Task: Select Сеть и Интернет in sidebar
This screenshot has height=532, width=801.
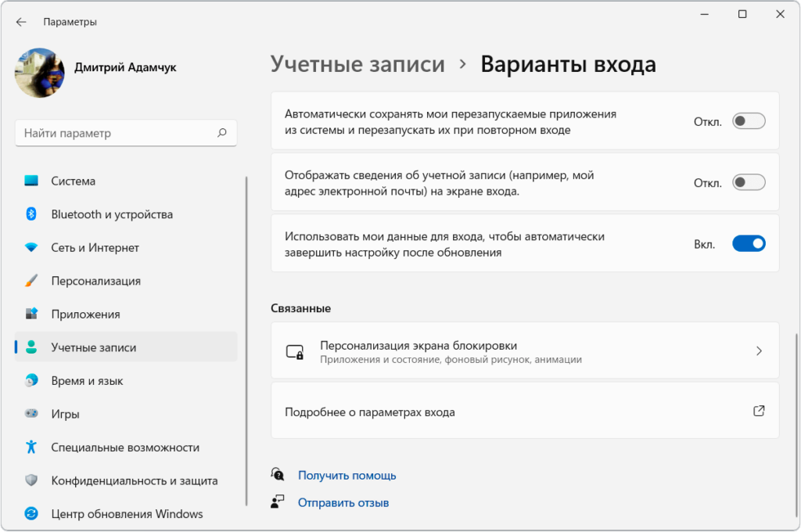Action: [x=95, y=247]
